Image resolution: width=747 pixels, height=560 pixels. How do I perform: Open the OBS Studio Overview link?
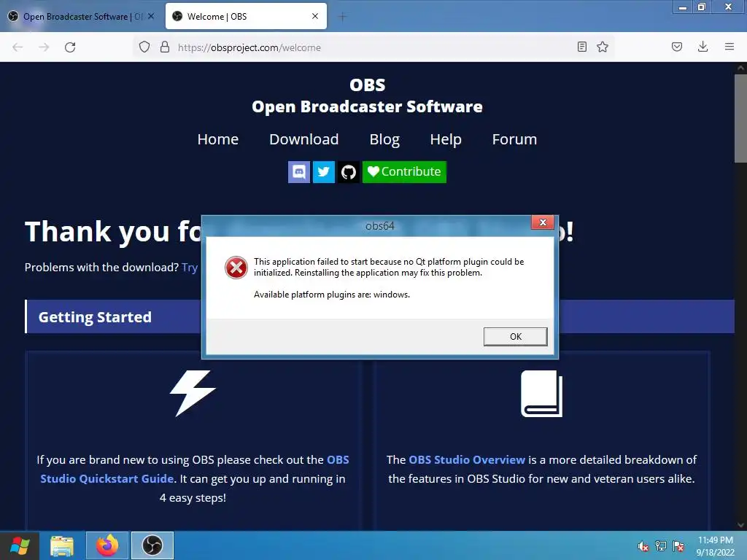[x=467, y=460]
